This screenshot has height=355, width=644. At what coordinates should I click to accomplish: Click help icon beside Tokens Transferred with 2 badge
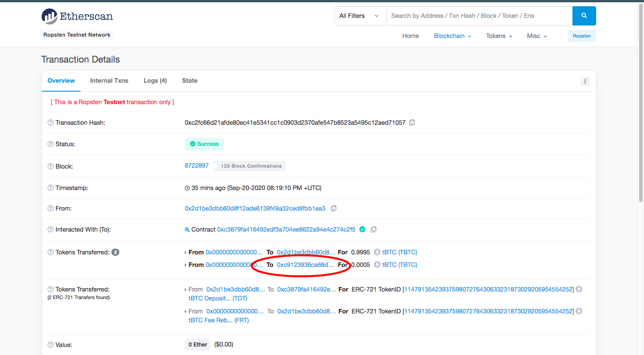(51, 252)
